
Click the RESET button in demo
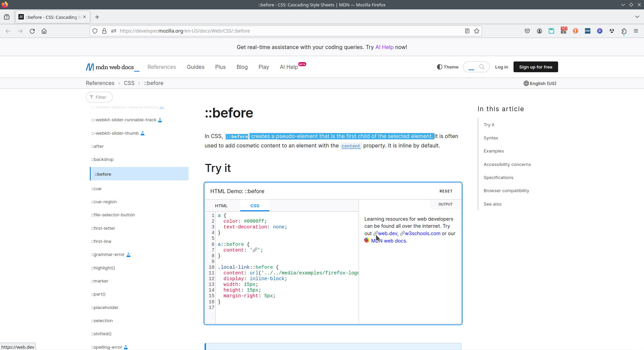446,191
